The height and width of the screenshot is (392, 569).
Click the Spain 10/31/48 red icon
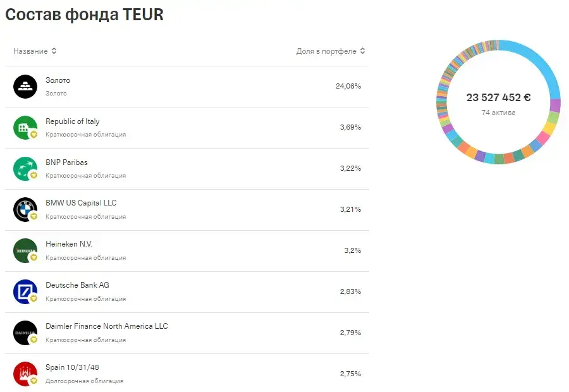coord(25,374)
